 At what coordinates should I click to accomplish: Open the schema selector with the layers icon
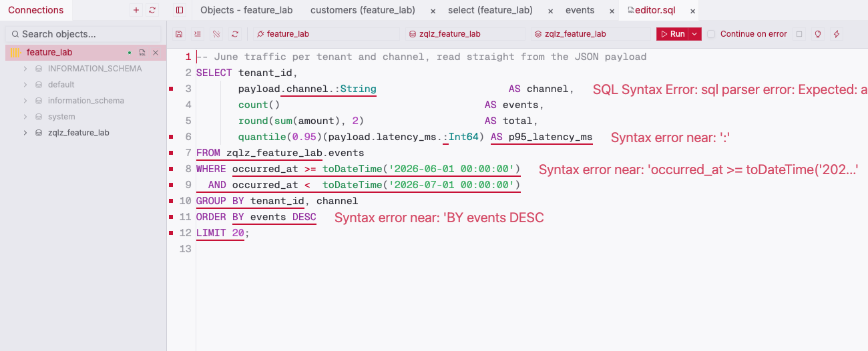pos(591,34)
